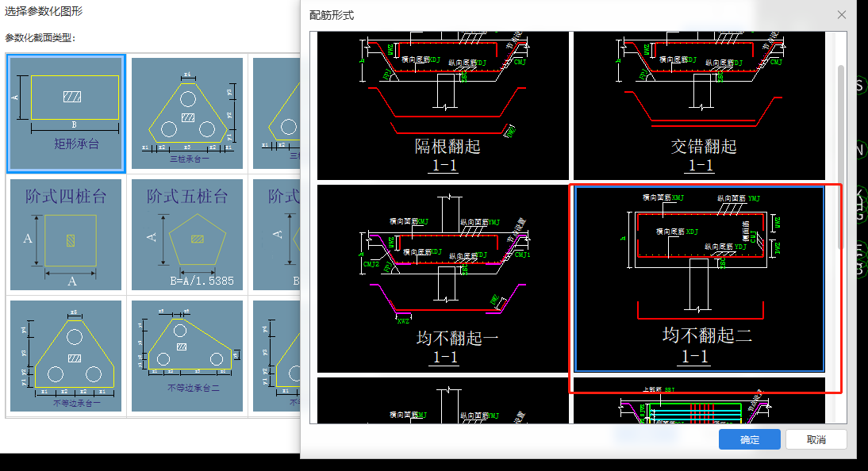Pick the 不等边承台一 thumbnail
Image resolution: width=868 pixels, height=471 pixels.
click(66, 356)
